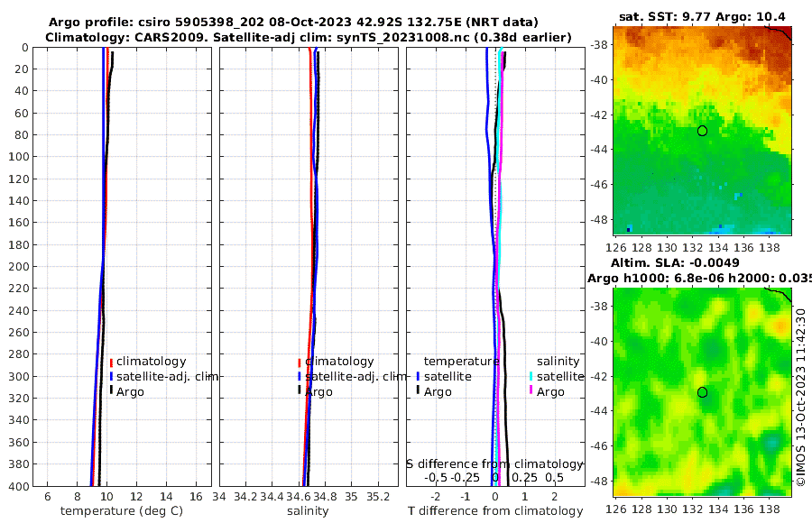Click the sat. SST 9.77 map title
The height and width of the screenshot is (523, 812).
tap(702, 17)
